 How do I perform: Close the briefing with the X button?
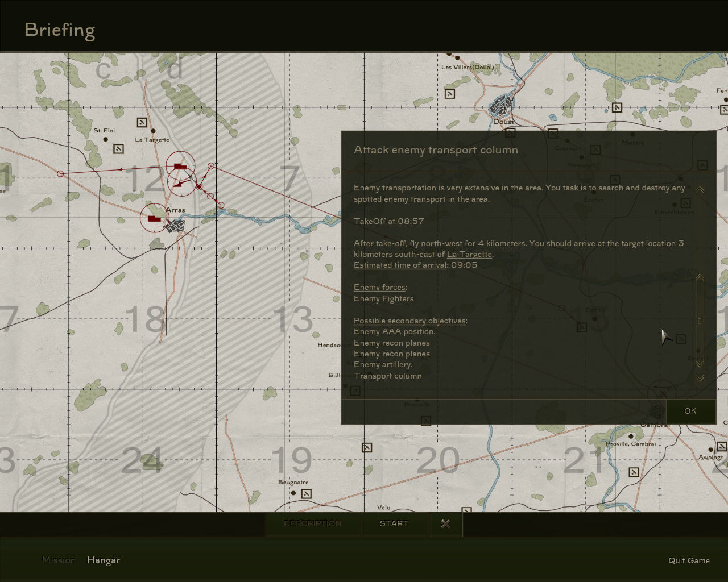click(x=445, y=524)
